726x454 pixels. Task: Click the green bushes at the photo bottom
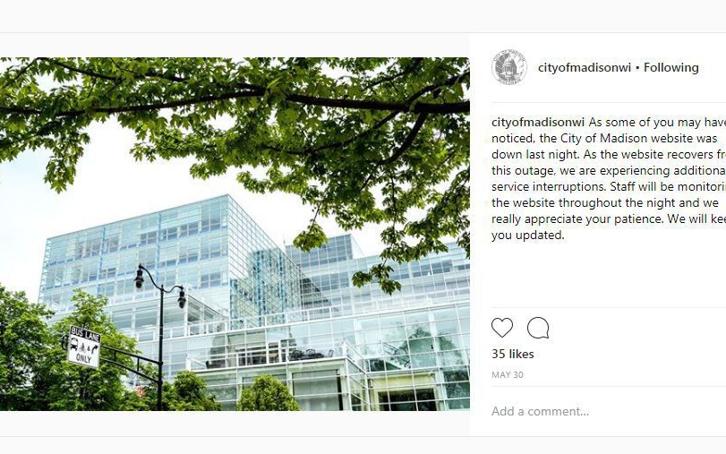tap(268, 393)
